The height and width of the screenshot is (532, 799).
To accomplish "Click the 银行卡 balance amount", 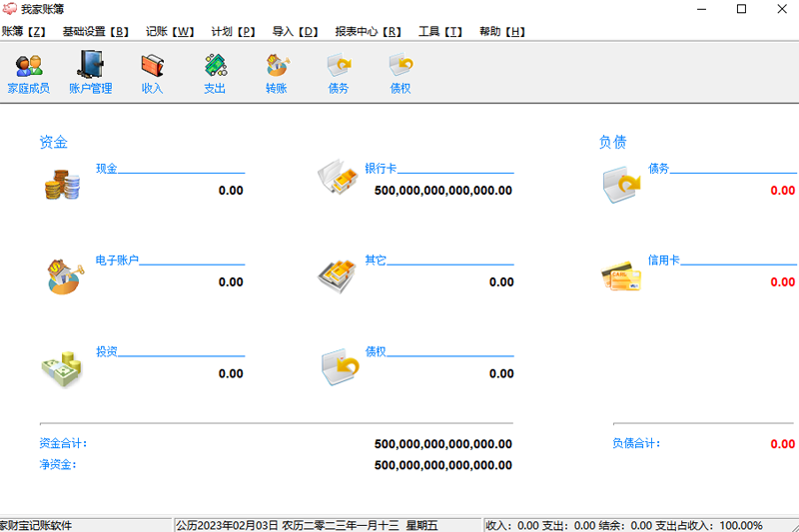I will pos(443,190).
